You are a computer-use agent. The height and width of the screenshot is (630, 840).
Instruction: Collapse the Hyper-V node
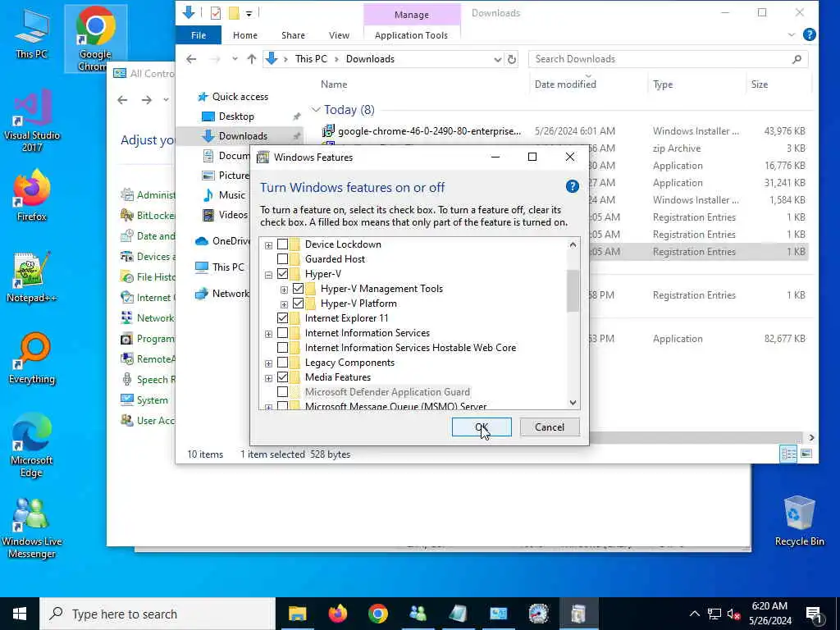tap(268, 275)
